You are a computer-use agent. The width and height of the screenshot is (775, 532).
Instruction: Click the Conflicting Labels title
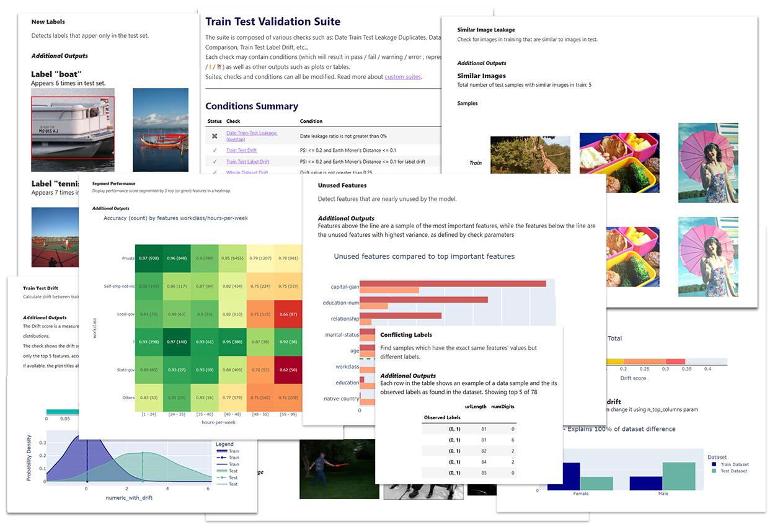coord(405,335)
